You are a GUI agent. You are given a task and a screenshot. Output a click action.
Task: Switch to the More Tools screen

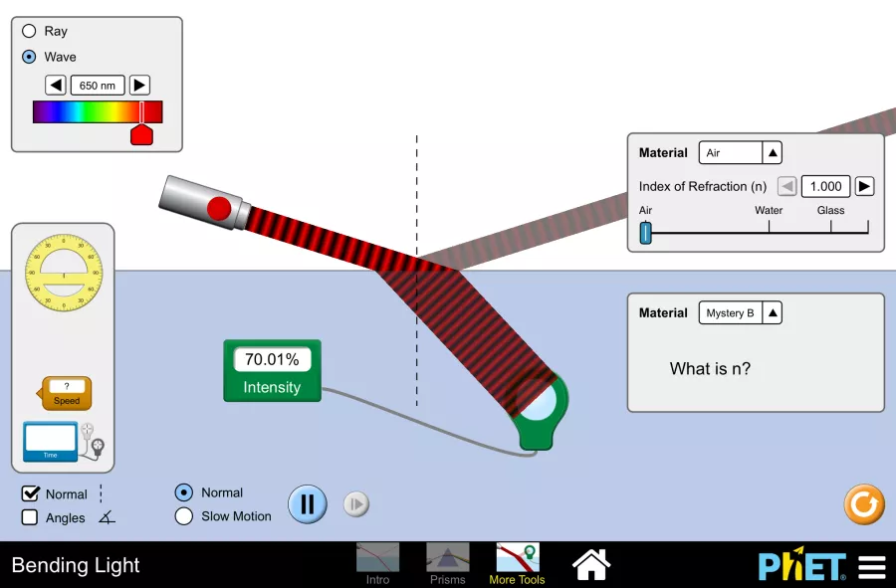coord(517,564)
